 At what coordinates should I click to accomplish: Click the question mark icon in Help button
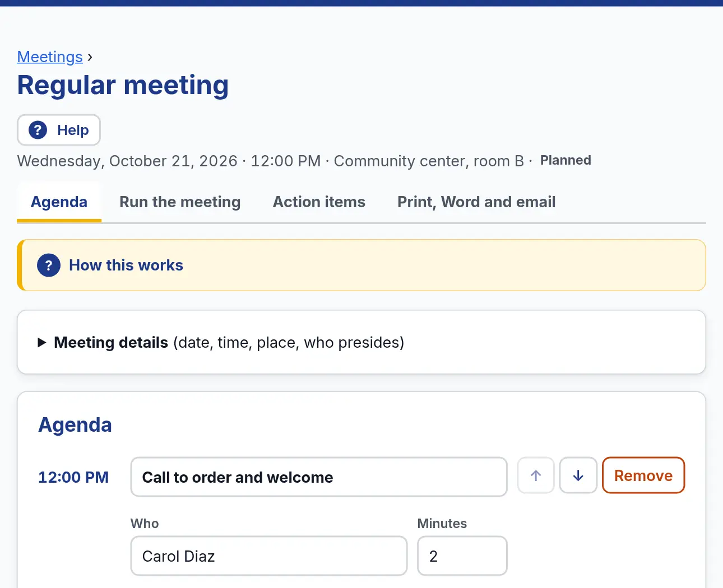tap(38, 130)
